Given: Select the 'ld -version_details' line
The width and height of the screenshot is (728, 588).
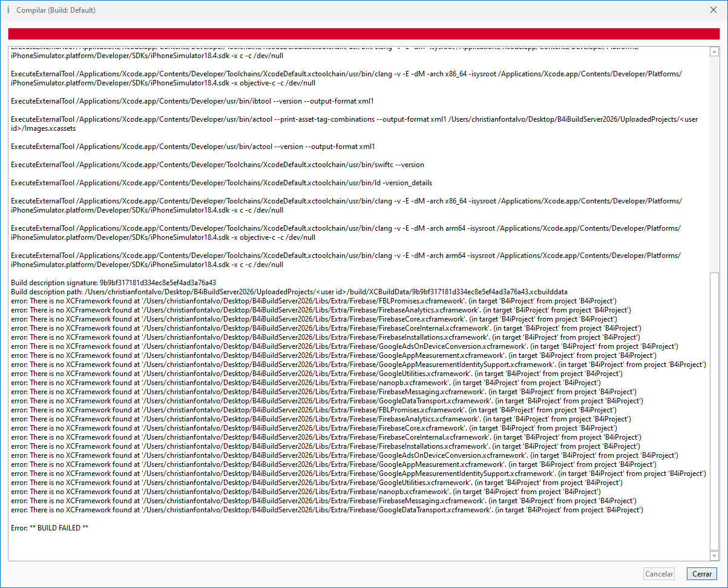Looking at the screenshot, I should click(x=221, y=183).
